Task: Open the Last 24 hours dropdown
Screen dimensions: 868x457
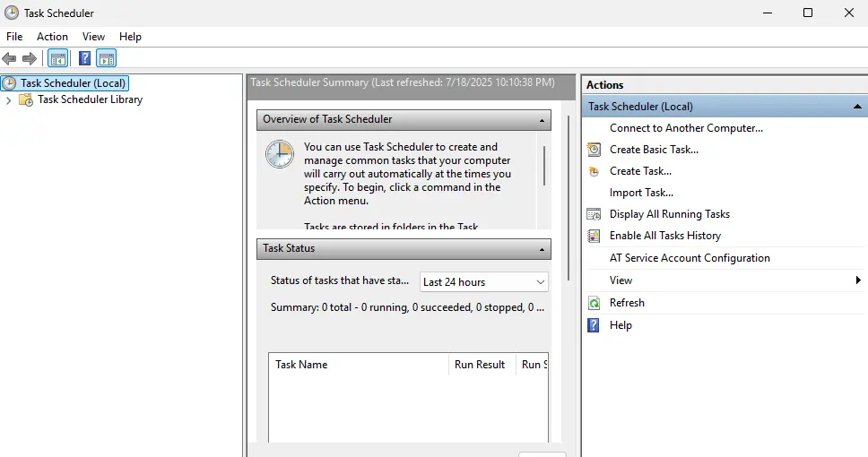Action: [484, 281]
